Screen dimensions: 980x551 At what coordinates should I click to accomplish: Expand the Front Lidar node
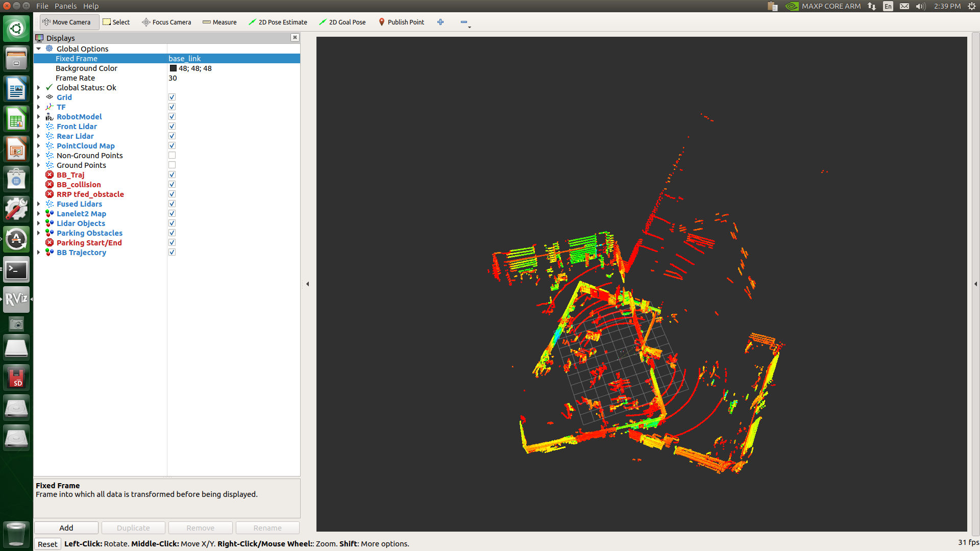pyautogui.click(x=38, y=126)
